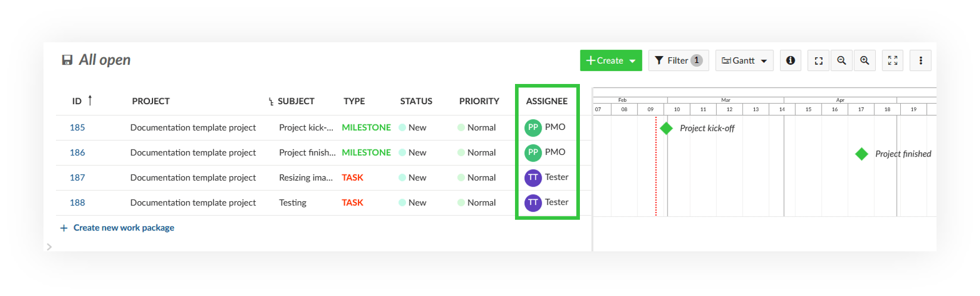Click the hierarchy mode icon near Subject
The width and height of the screenshot is (980, 296).
coord(271,102)
